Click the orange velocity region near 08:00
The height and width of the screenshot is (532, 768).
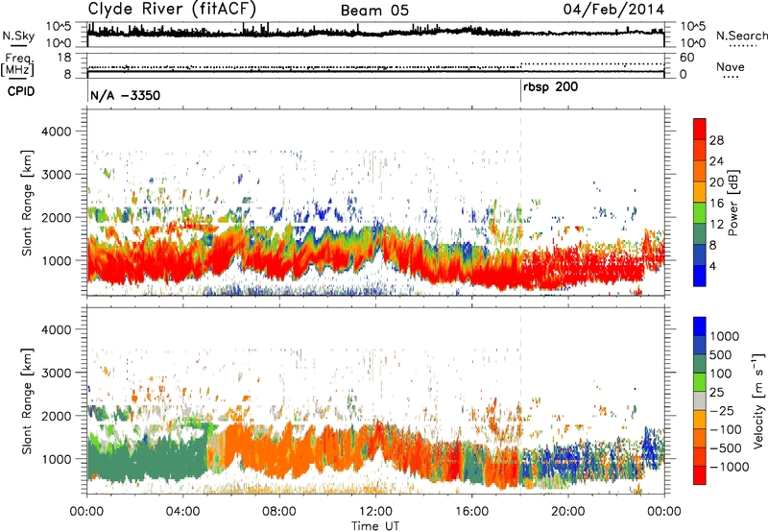click(x=279, y=450)
